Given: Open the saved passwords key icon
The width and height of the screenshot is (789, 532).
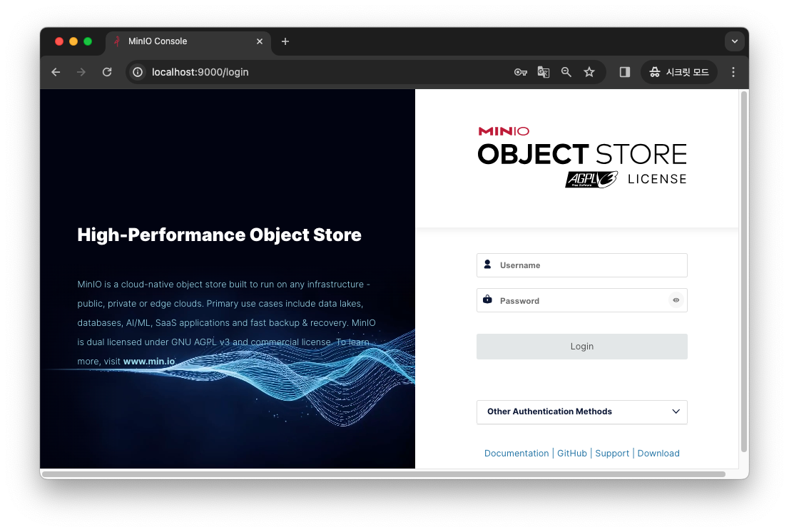Looking at the screenshot, I should (x=520, y=72).
